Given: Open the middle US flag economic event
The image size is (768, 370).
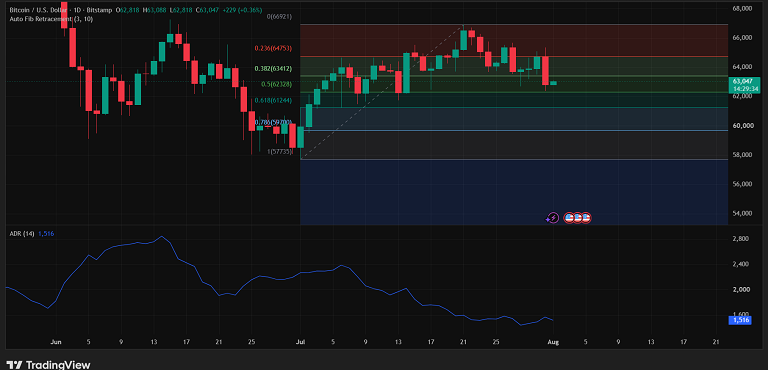Looking at the screenshot, I should (577, 218).
